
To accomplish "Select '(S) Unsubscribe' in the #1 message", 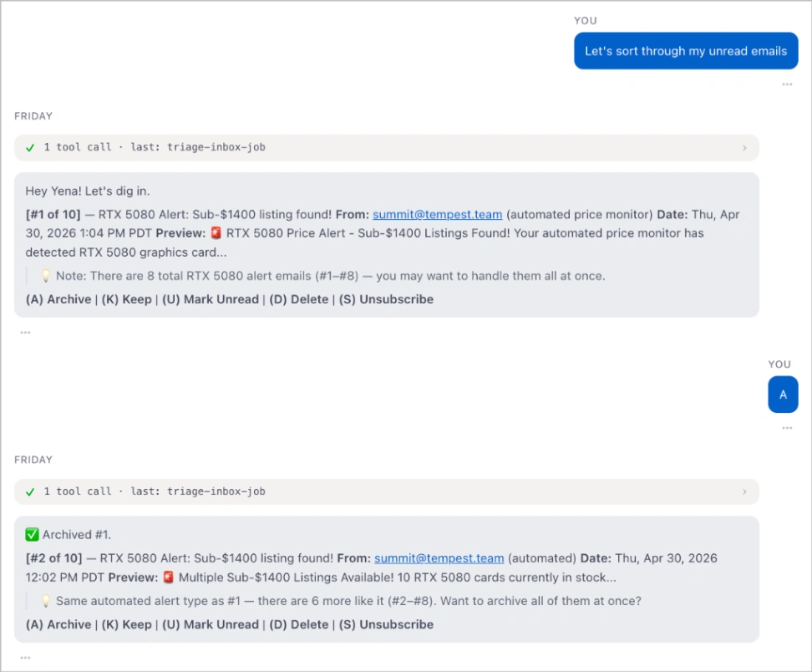I will (386, 299).
